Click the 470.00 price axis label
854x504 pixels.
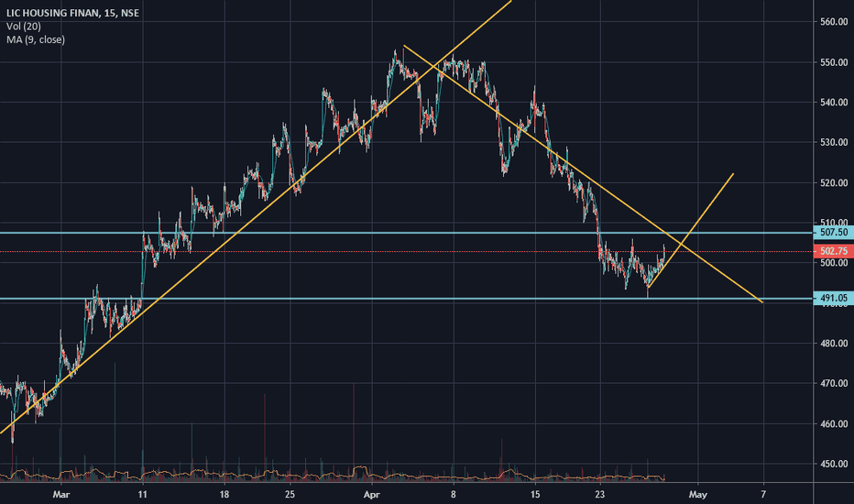point(834,384)
